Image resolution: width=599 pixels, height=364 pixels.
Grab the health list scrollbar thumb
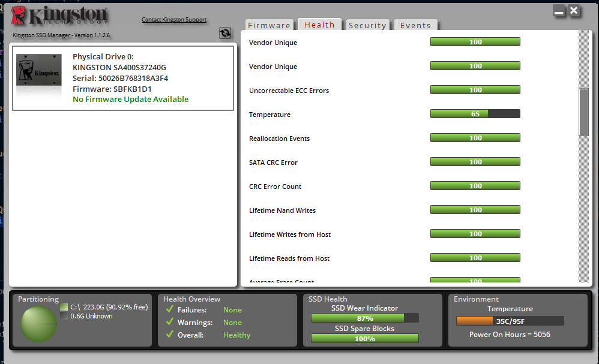(x=583, y=112)
